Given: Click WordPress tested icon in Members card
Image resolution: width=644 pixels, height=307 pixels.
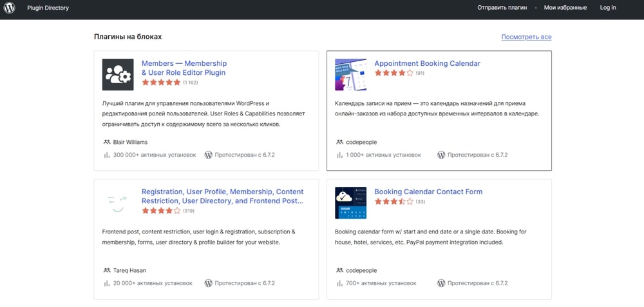Looking at the screenshot, I should coord(208,155).
